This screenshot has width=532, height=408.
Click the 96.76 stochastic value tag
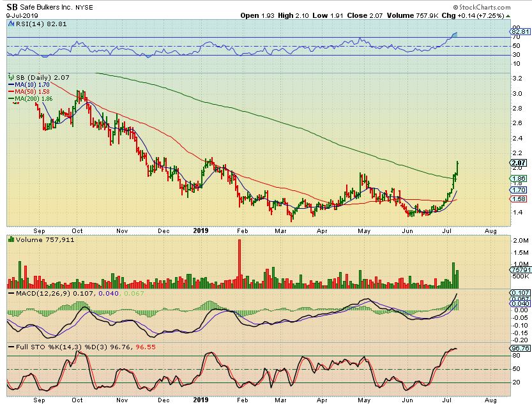(521, 349)
